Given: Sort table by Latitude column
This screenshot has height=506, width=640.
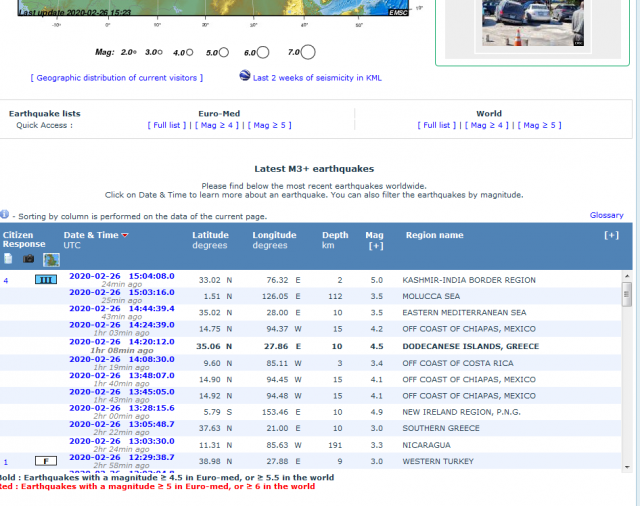Looking at the screenshot, I should point(210,235).
